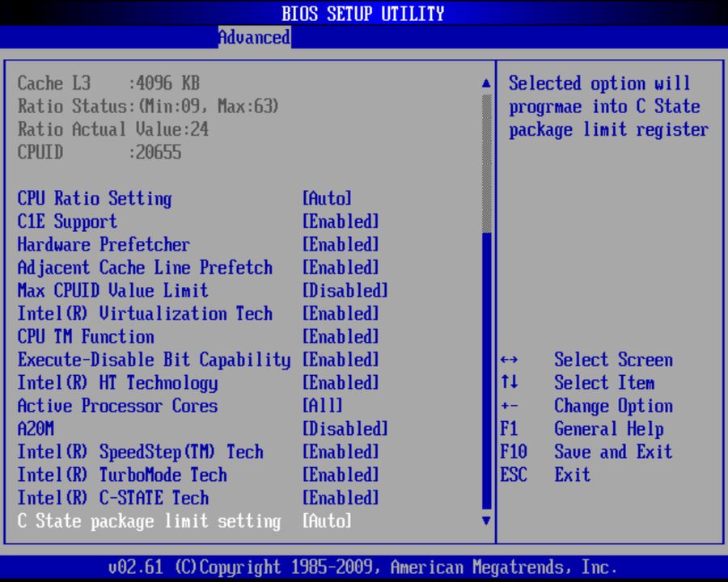Image resolution: width=728 pixels, height=582 pixels.
Task: Change TurboMode Tech [Enabled] value
Action: [x=341, y=474]
